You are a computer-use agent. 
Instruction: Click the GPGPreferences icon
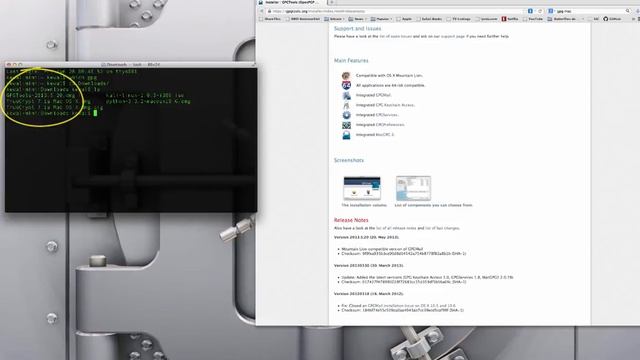pos(346,125)
